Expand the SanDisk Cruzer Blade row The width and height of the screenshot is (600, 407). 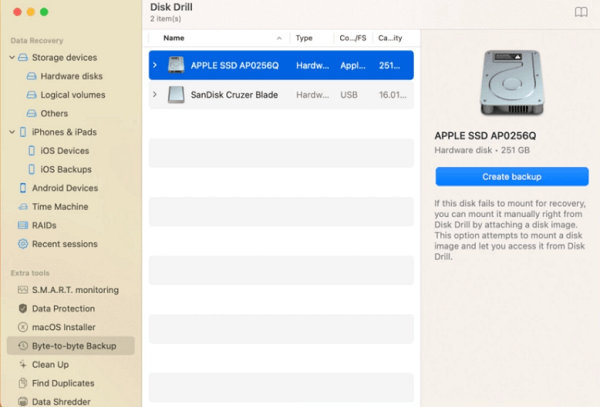(x=154, y=94)
